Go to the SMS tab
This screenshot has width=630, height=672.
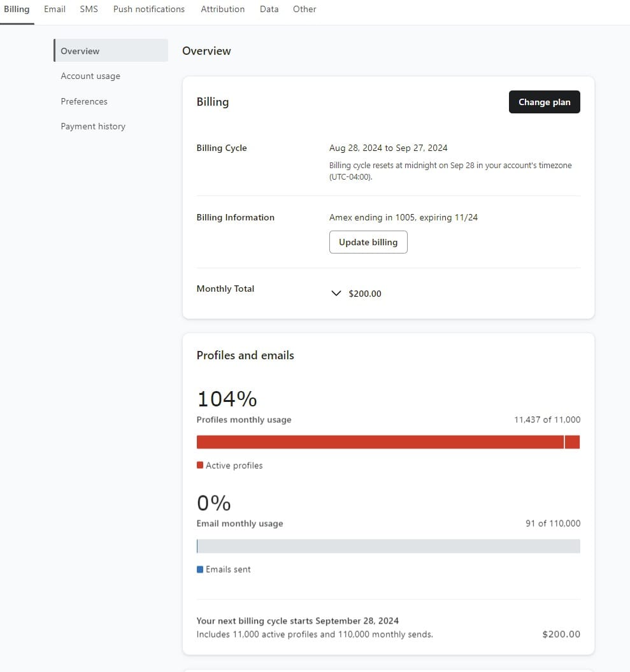tap(89, 9)
